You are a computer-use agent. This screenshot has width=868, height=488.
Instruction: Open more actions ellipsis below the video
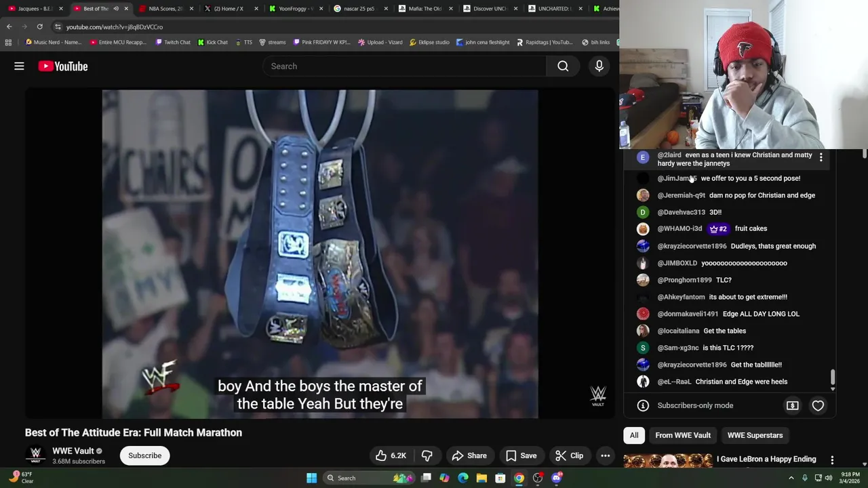605,455
